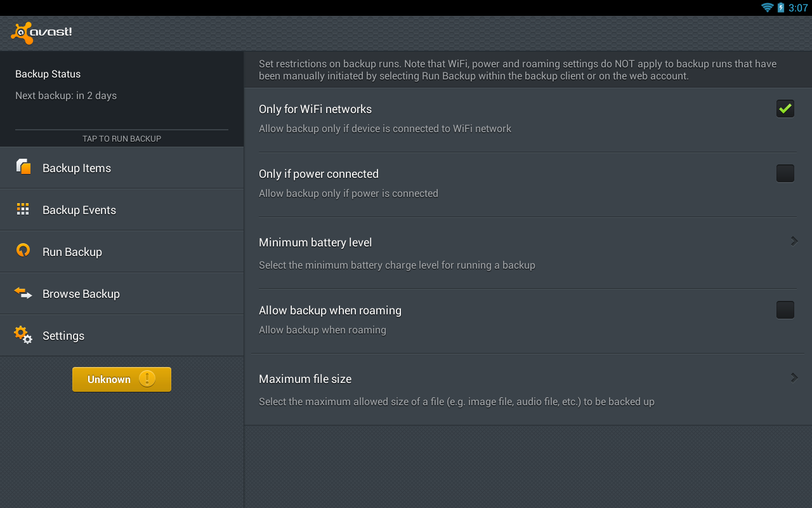Tap the battery status icon
Image resolution: width=812 pixels, height=508 pixels.
[781, 8]
